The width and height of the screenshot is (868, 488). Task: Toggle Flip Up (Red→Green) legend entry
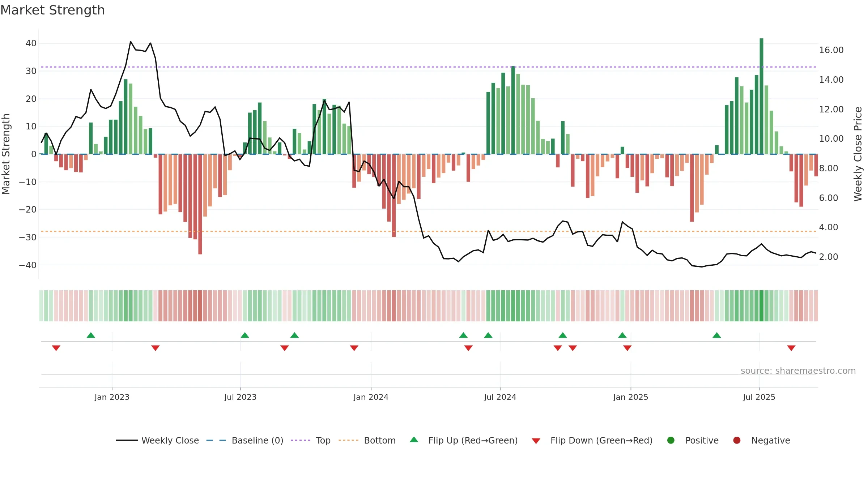(464, 440)
